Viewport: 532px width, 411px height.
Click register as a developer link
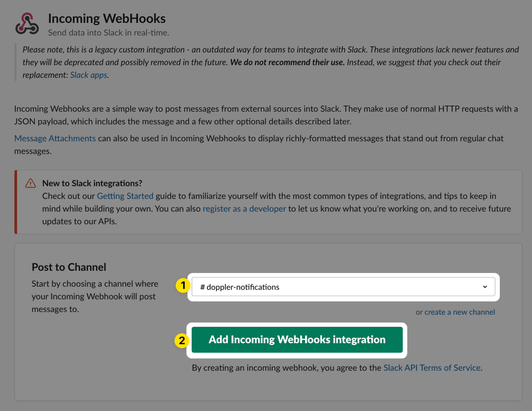tap(244, 208)
